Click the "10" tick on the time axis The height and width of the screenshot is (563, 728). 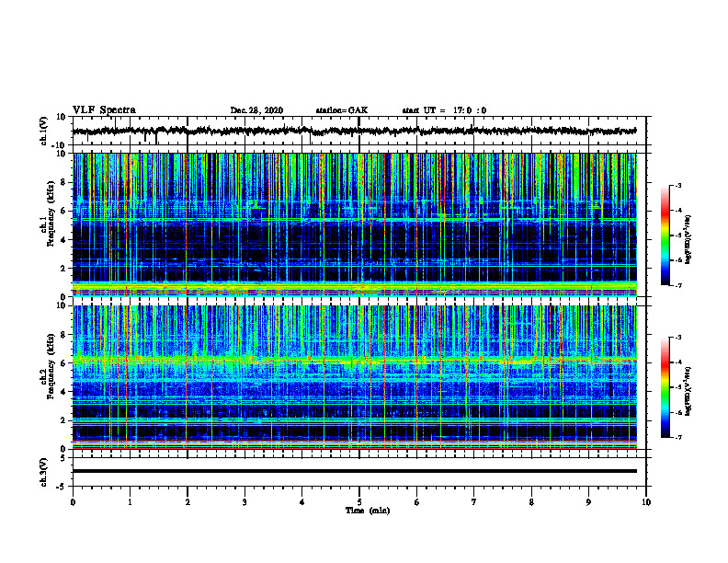pos(646,502)
